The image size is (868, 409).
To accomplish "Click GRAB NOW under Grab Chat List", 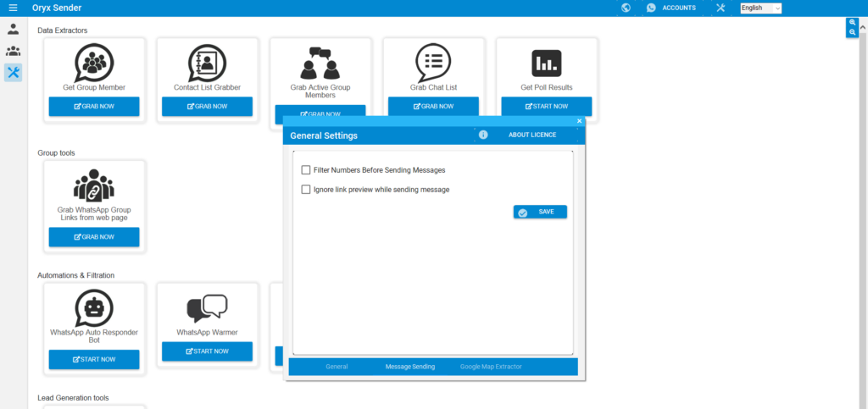I will [433, 106].
